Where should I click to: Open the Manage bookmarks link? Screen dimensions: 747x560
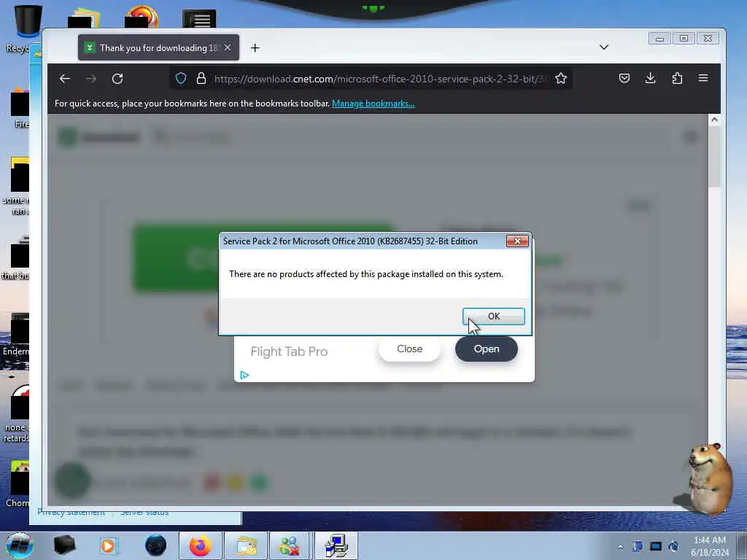click(x=373, y=104)
